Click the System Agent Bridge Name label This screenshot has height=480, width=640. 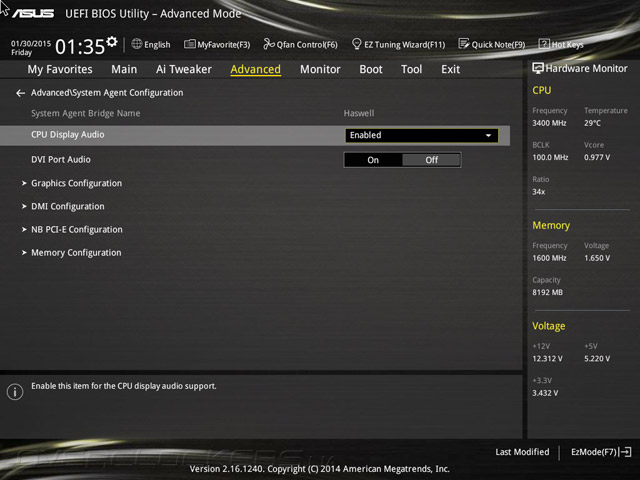point(86,113)
